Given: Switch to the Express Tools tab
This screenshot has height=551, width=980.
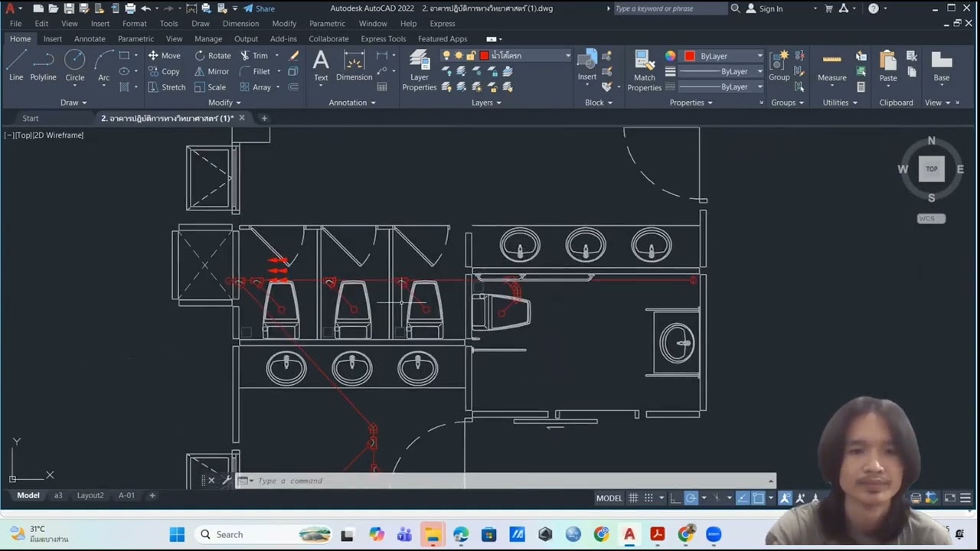Looking at the screenshot, I should click(383, 39).
